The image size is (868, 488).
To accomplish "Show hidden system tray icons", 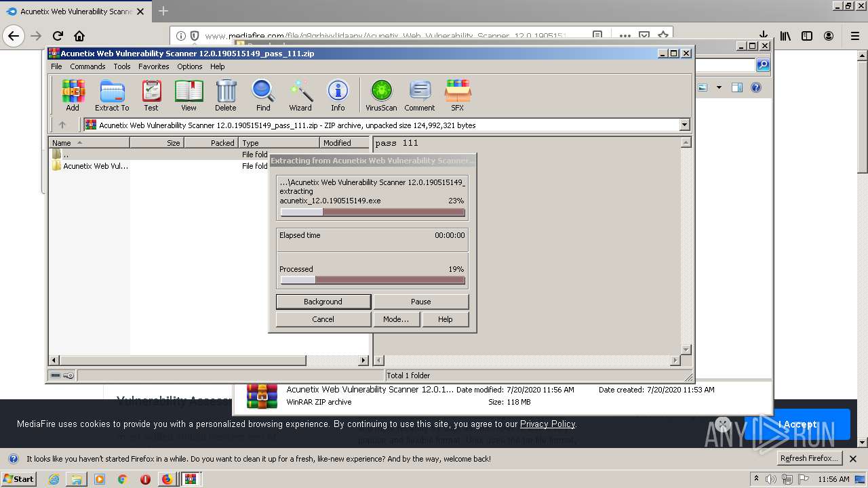I will coord(757,479).
